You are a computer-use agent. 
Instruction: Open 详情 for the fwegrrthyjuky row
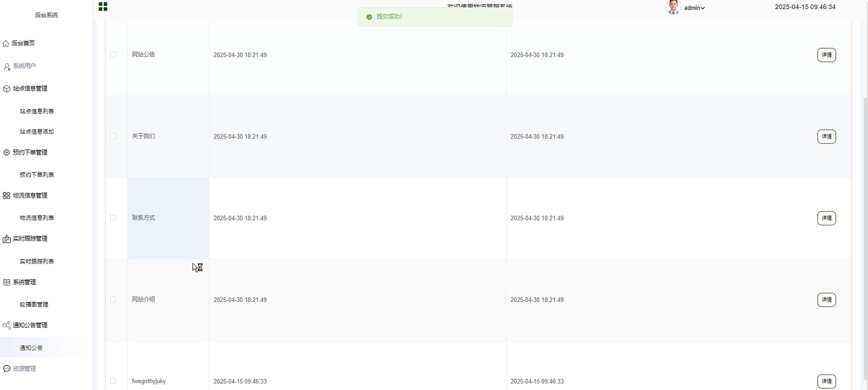pyautogui.click(x=826, y=381)
